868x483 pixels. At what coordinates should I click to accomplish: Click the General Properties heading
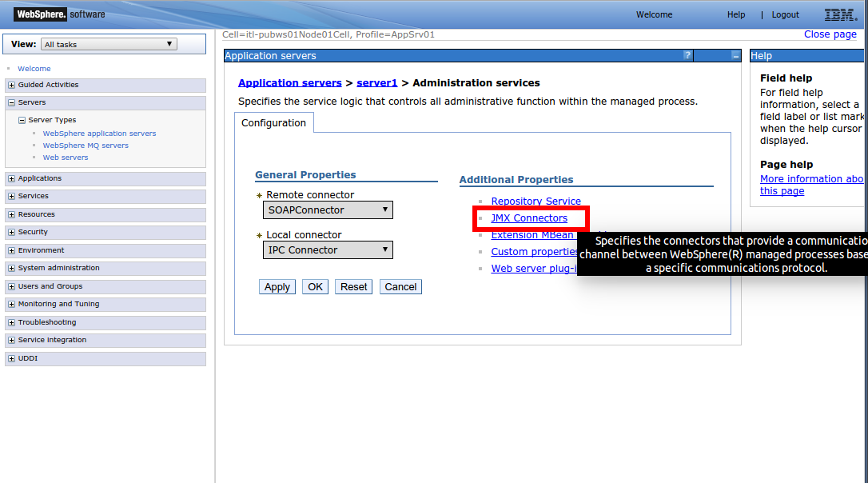(x=305, y=175)
